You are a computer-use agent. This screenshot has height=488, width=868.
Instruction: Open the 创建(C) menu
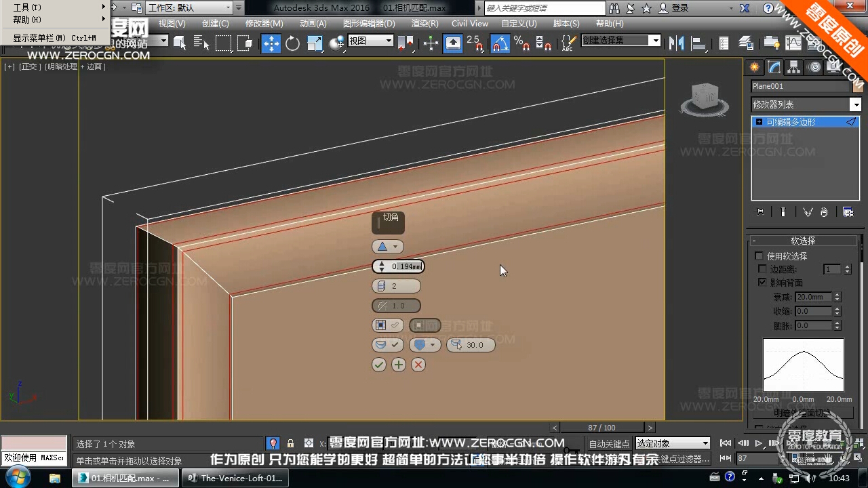coord(216,23)
